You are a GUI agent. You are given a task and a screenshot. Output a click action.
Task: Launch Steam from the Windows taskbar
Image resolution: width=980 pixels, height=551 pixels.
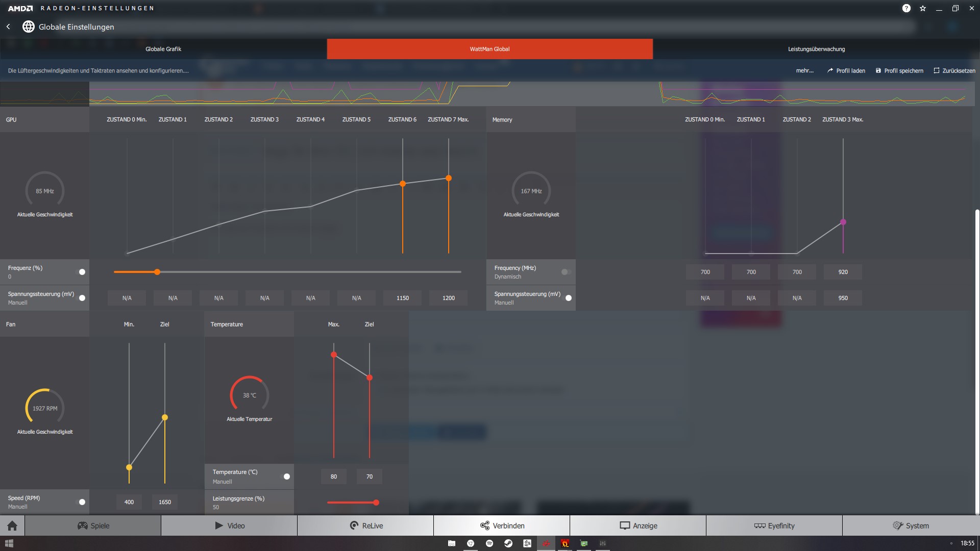pos(508,543)
